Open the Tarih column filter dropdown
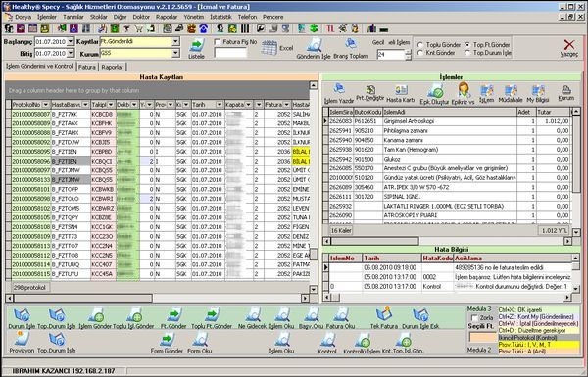Screen dimensions: 588x377 coord(220,105)
